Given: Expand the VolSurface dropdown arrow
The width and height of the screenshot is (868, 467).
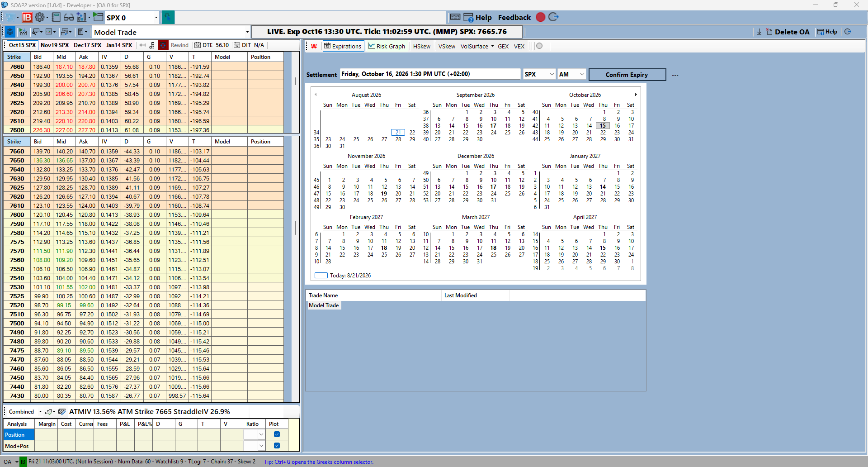Looking at the screenshot, I should click(x=492, y=46).
